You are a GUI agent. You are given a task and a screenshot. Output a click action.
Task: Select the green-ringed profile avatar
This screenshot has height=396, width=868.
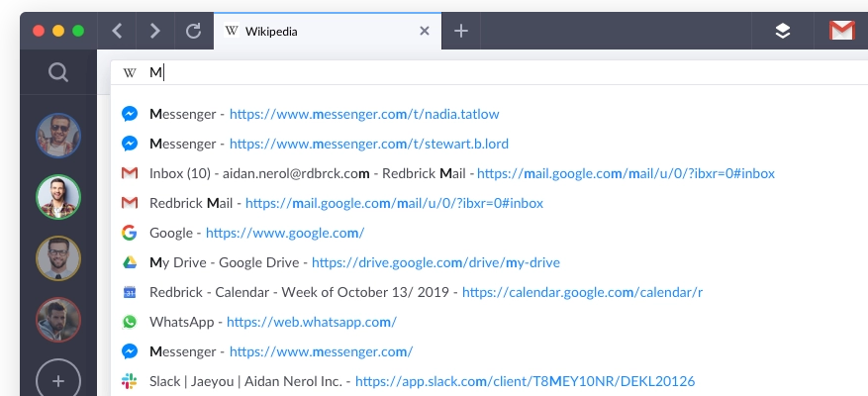(x=58, y=196)
